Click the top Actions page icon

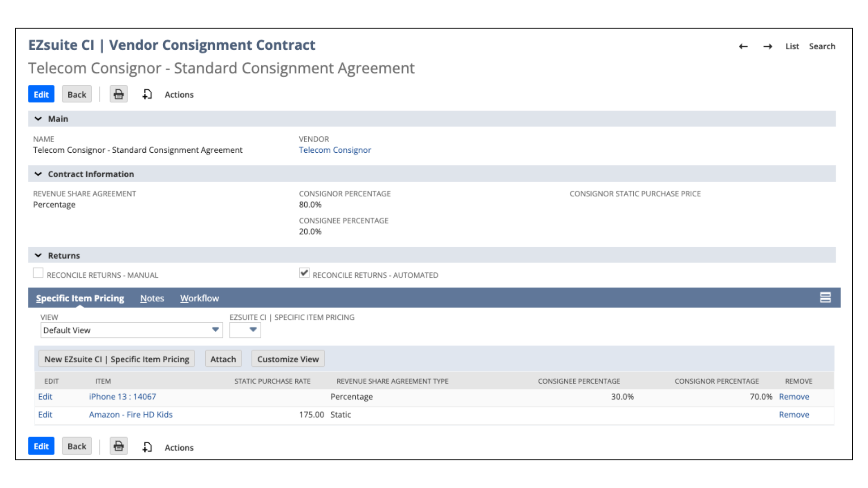pyautogui.click(x=147, y=94)
